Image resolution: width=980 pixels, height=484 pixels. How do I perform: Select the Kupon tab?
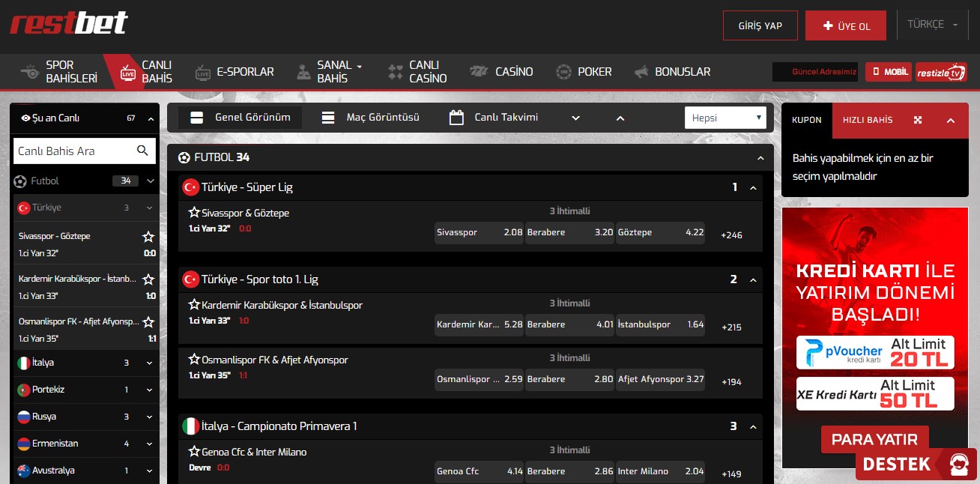coord(807,120)
